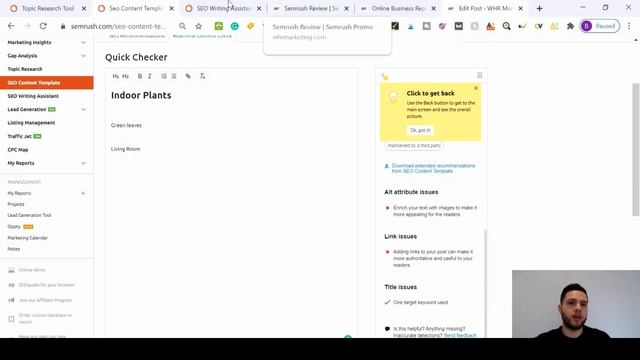This screenshot has height=360, width=640.
Task: Clear formatting with Tx icon
Action: 202,76
